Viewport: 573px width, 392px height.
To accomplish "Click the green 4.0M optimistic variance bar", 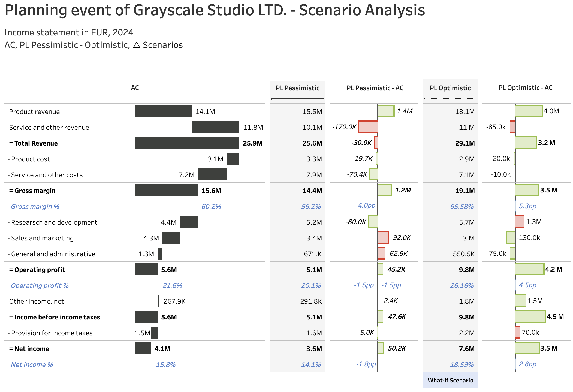I will click(529, 111).
